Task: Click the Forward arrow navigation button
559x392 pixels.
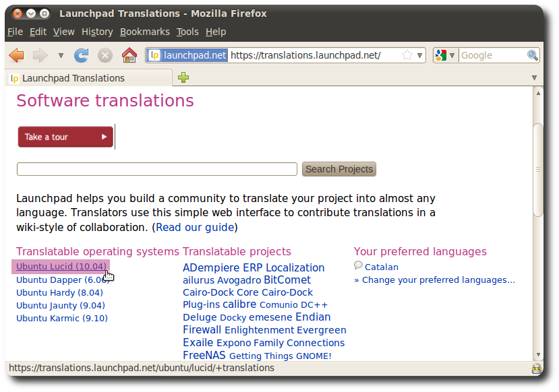Action: point(40,55)
